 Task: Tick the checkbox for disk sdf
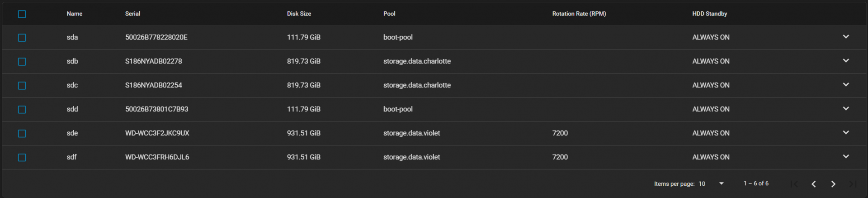coord(22,158)
